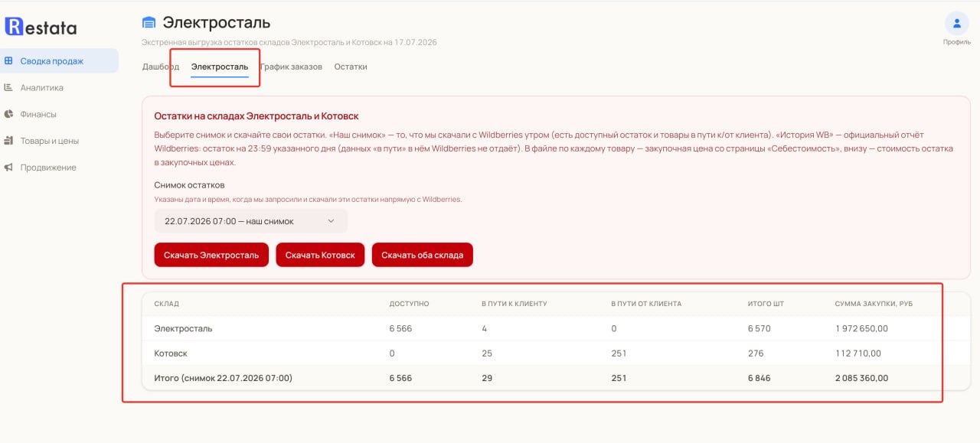980x443 pixels.
Task: Click the value 1 972 650,00
Action: 861,328
